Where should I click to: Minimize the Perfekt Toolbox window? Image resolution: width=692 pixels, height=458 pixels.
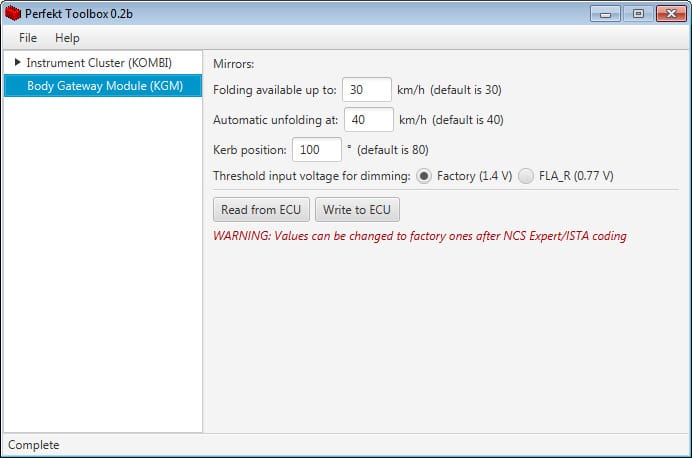tap(605, 13)
